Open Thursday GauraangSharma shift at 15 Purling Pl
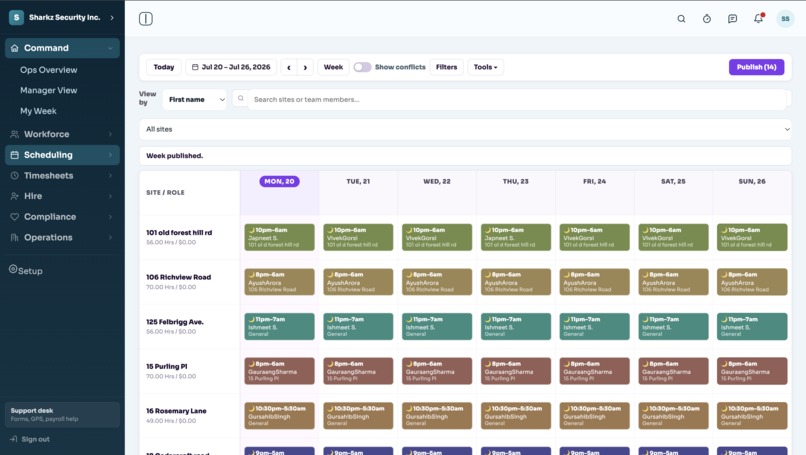The width and height of the screenshot is (806, 455). click(x=516, y=371)
